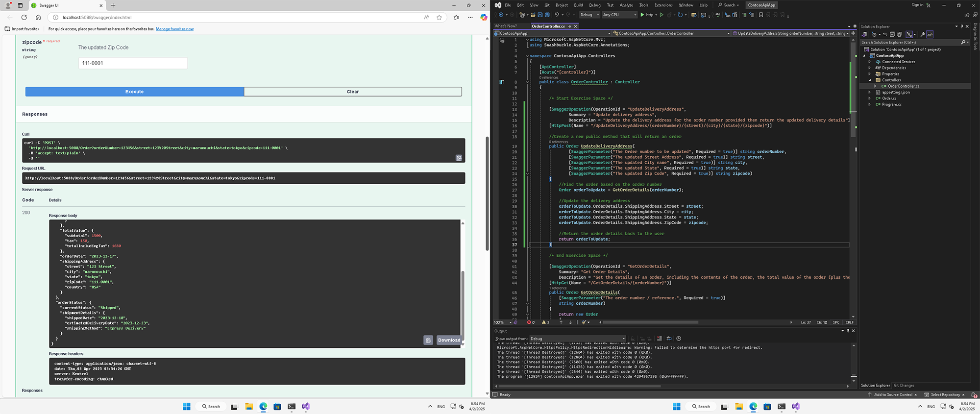Click Show All Files icon in Solution Explorer
980x414 pixels.
899,34
